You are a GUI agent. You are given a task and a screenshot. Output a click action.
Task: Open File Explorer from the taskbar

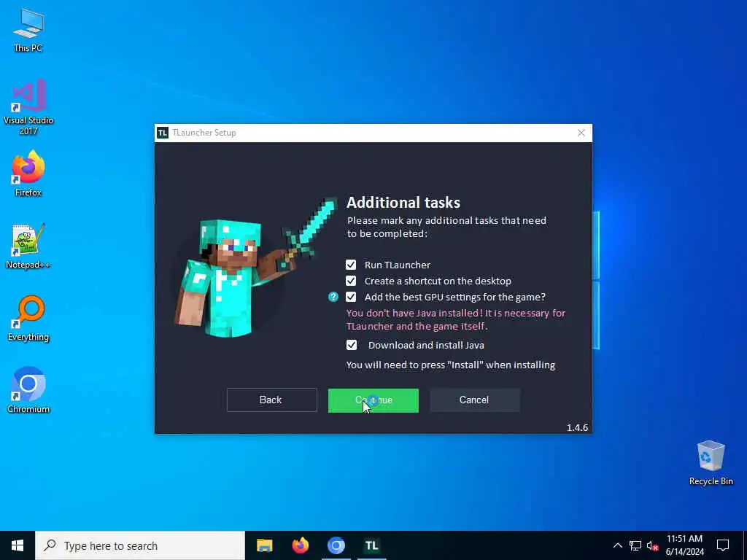pyautogui.click(x=264, y=545)
